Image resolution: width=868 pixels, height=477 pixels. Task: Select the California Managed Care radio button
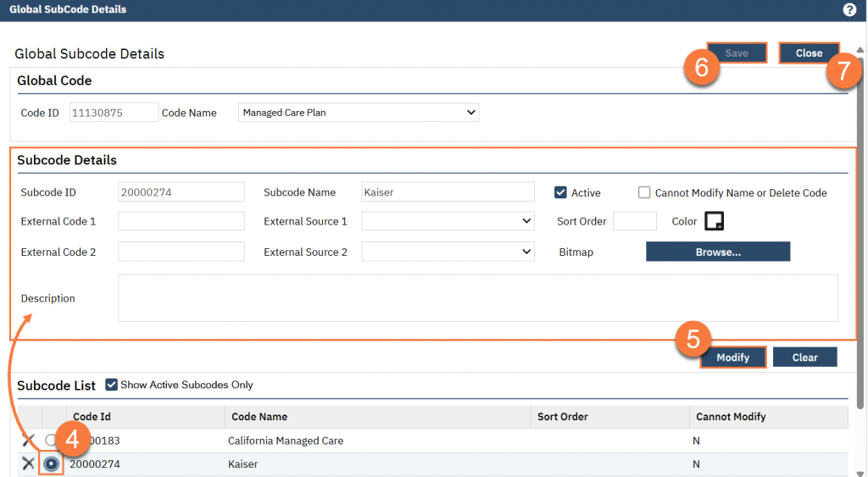pos(49,441)
